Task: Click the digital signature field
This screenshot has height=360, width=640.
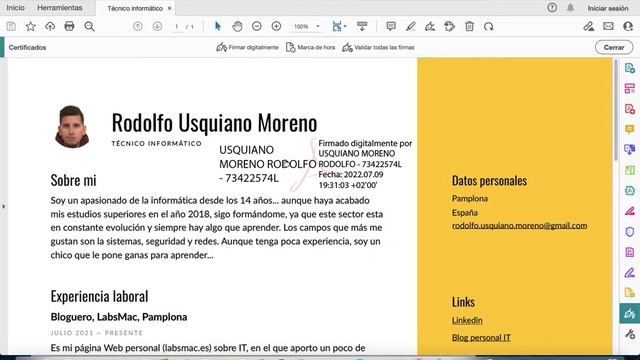Action: point(316,164)
